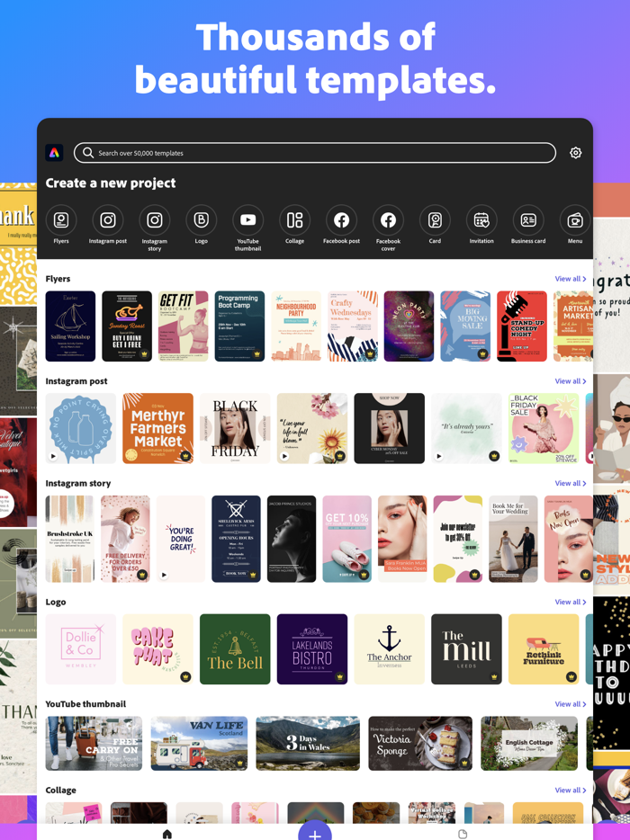Screen dimensions: 630x840
Task: Open the Get 10% sneakers story
Action: (x=346, y=539)
